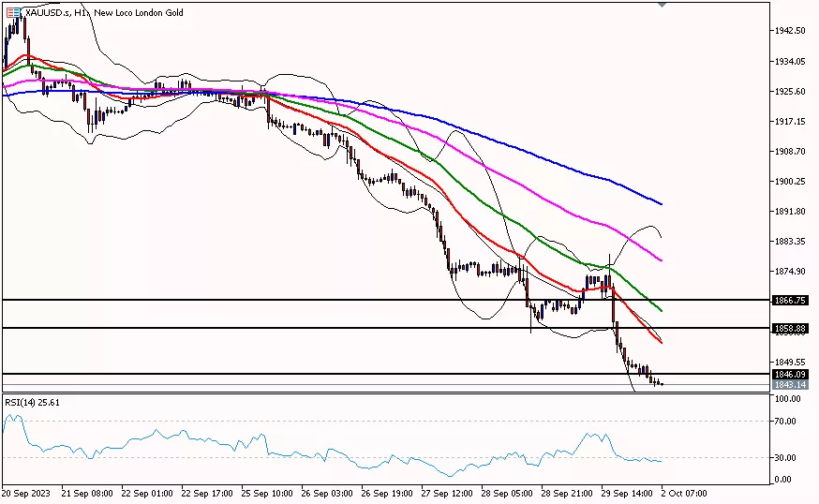Click the current price label 1843.14

tap(790, 384)
